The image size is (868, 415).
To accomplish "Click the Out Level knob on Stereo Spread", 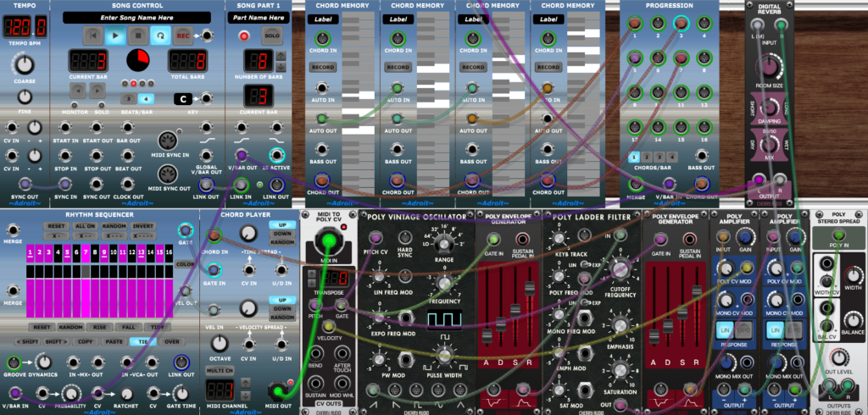I will coord(839,357).
